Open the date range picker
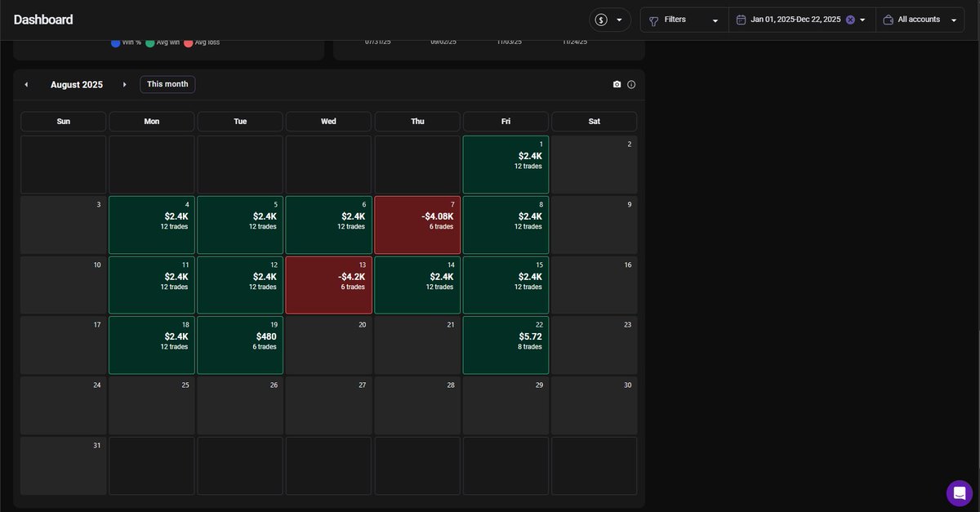 tap(801, 20)
